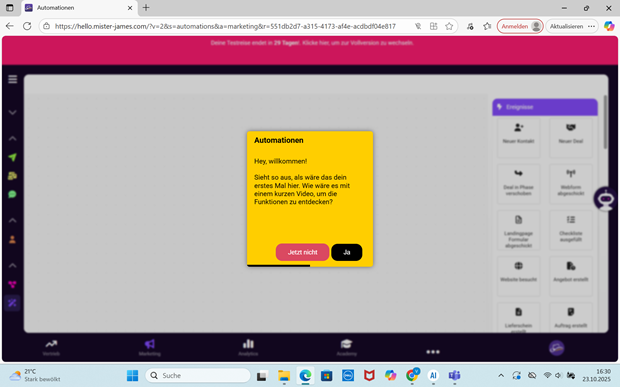Click the Ja button in dialog
The height and width of the screenshot is (387, 620).
tap(347, 252)
